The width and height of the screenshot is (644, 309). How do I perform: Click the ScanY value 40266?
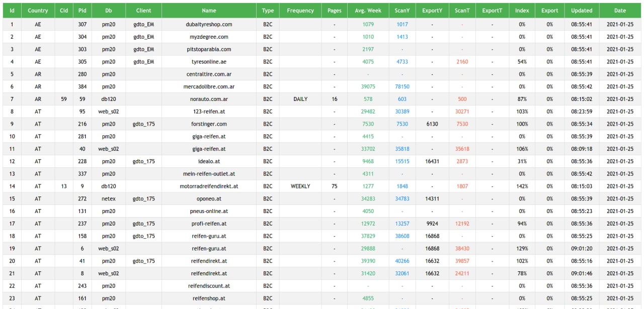(x=402, y=261)
